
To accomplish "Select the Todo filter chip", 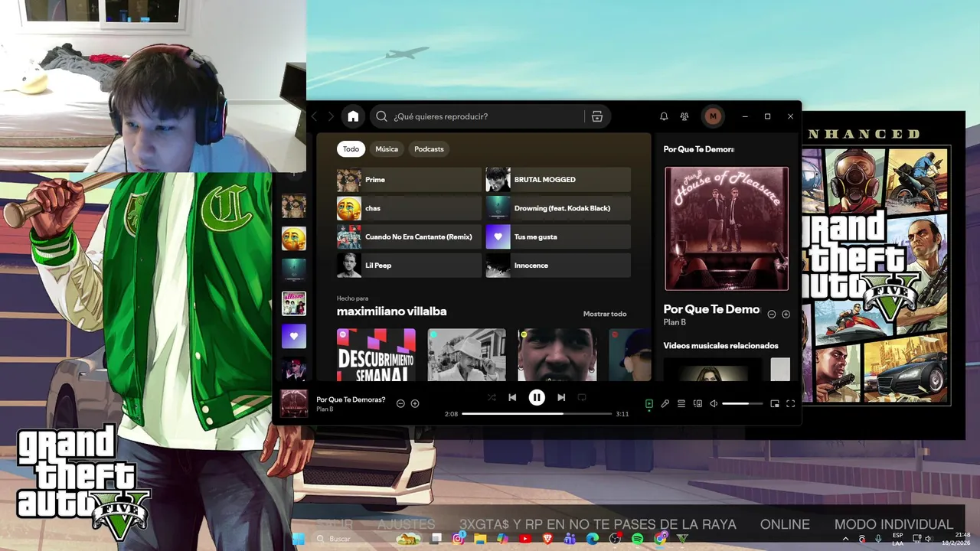I will pyautogui.click(x=351, y=149).
